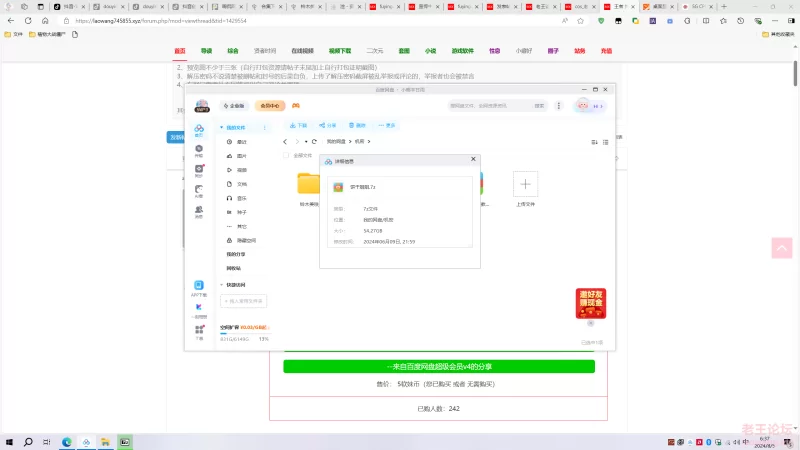Select 图片 in the Netdisk file tree

[x=242, y=156]
